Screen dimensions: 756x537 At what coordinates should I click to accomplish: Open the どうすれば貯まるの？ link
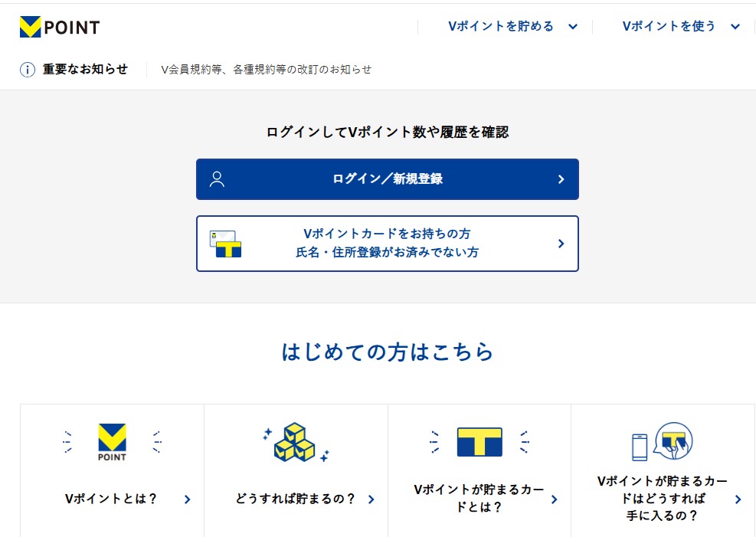point(296,499)
